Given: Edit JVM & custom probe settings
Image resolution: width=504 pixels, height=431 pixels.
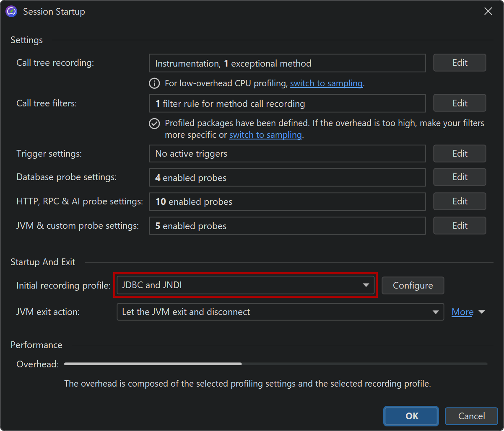Looking at the screenshot, I should (x=460, y=226).
